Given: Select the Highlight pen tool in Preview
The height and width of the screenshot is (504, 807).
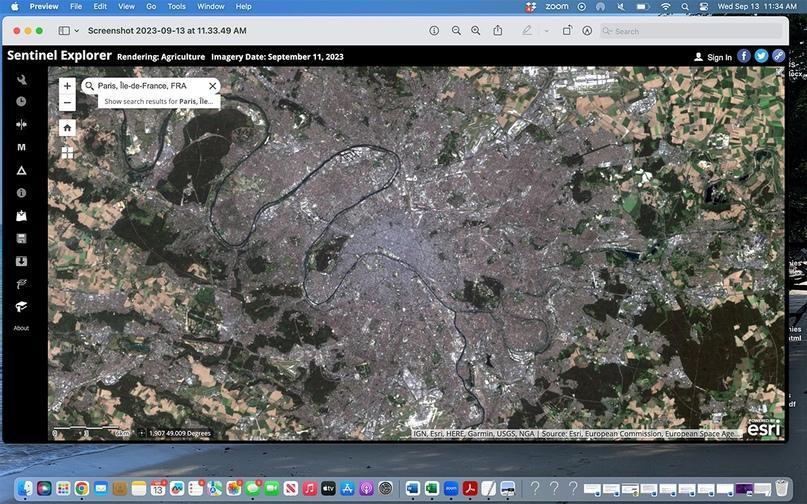Looking at the screenshot, I should (527, 31).
